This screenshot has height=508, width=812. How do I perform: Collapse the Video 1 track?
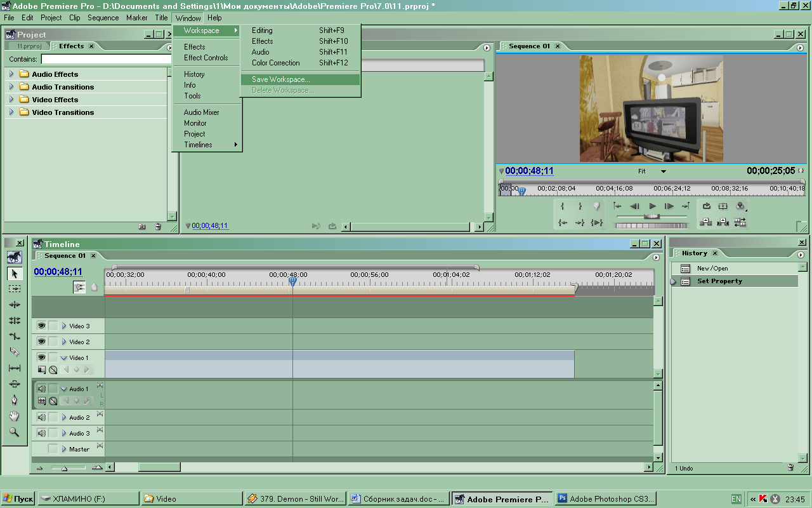pos(63,358)
